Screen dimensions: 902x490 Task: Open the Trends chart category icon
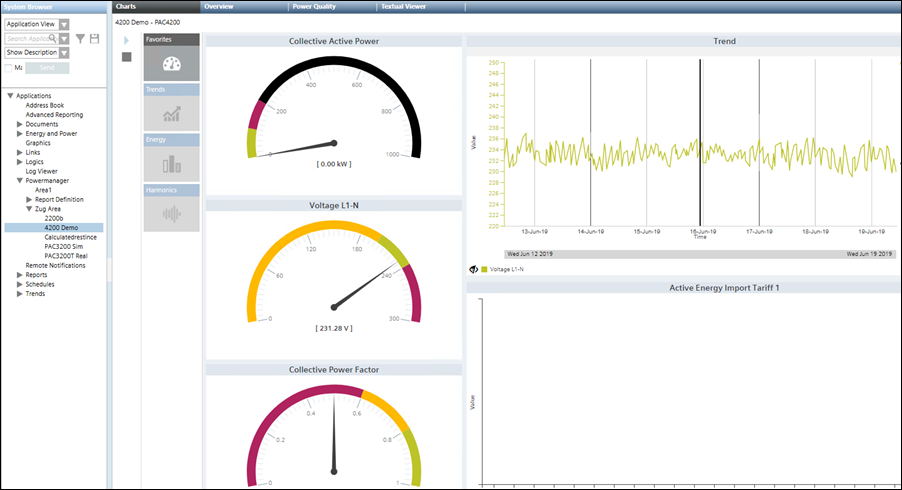[x=172, y=114]
